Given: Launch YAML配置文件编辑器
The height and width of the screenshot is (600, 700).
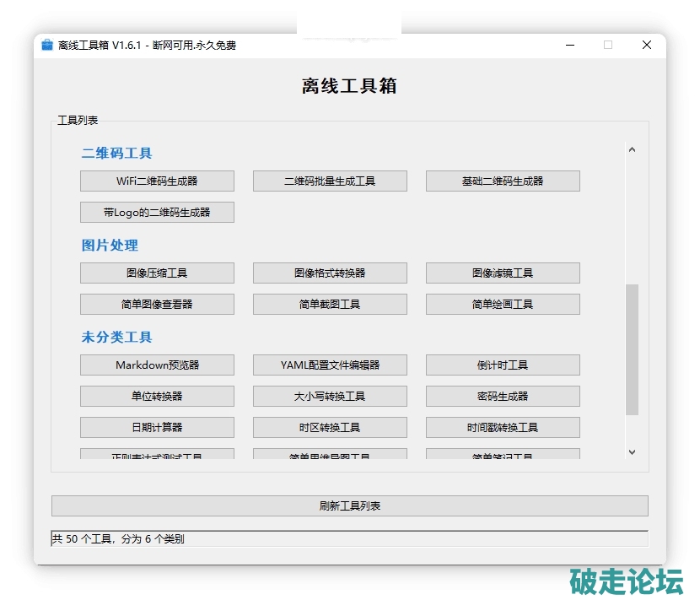Looking at the screenshot, I should [x=330, y=365].
